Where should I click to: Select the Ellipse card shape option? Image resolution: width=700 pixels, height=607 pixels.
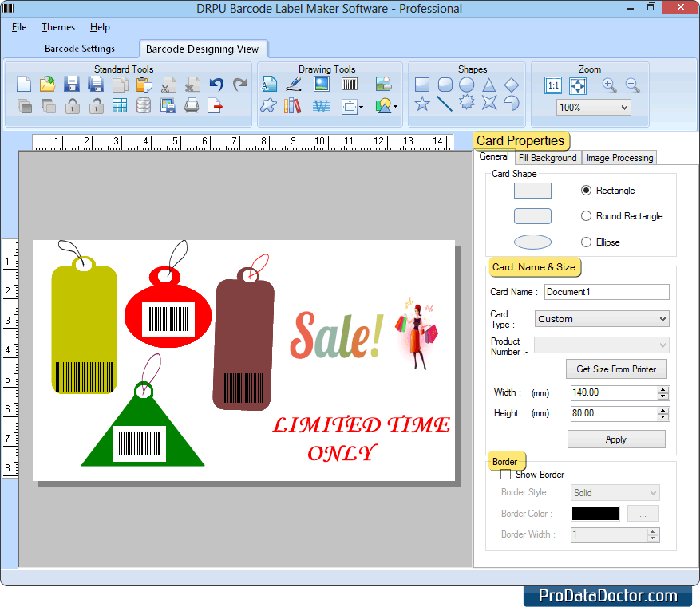[586, 242]
